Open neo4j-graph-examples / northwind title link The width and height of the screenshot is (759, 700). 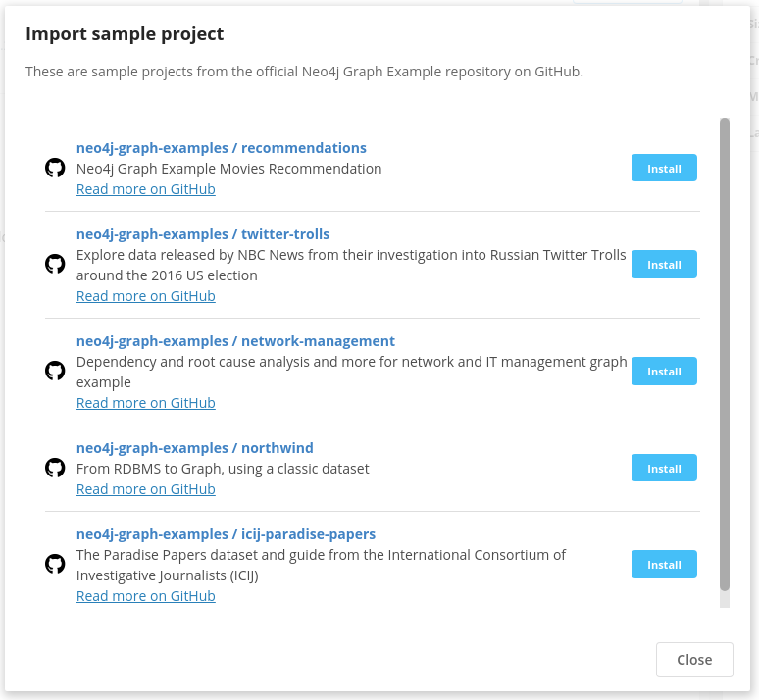click(x=194, y=448)
